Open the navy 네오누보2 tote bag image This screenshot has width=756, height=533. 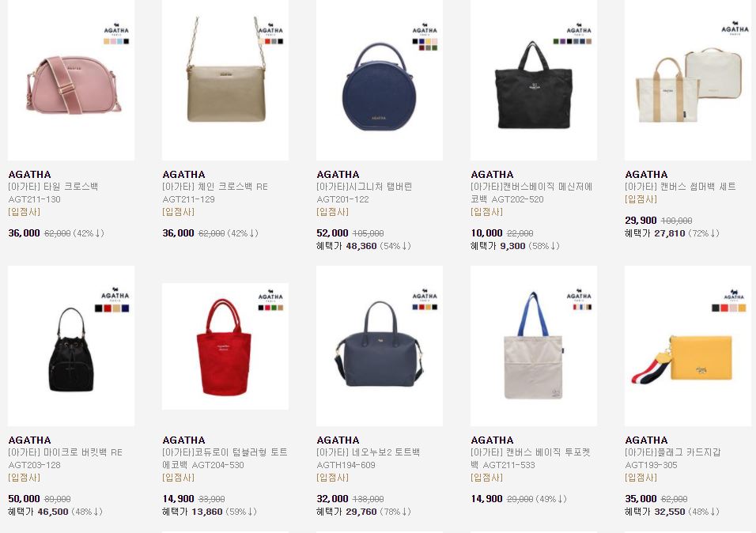point(380,346)
